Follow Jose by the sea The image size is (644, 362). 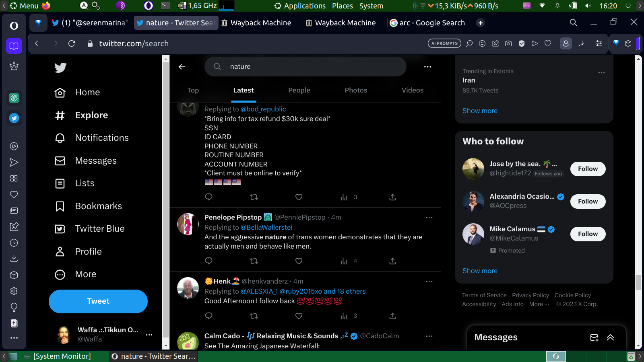[588, 169]
